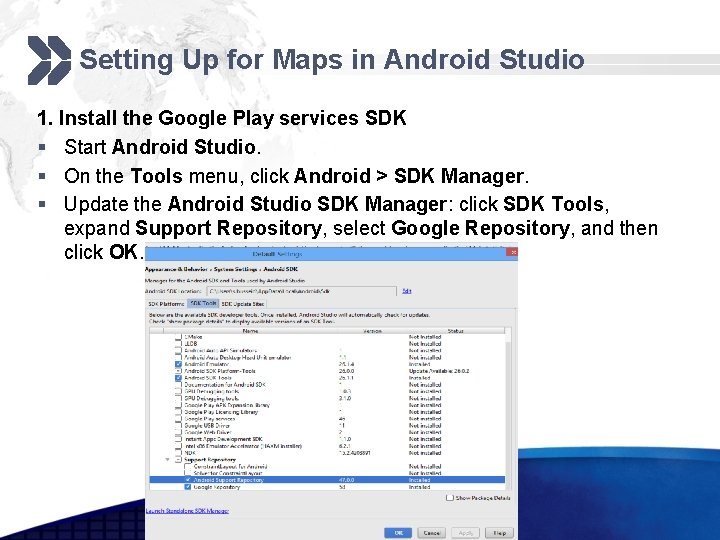This screenshot has height=540, width=720.
Task: Select the 'Android Support Repository' row label
Action: pos(229,480)
